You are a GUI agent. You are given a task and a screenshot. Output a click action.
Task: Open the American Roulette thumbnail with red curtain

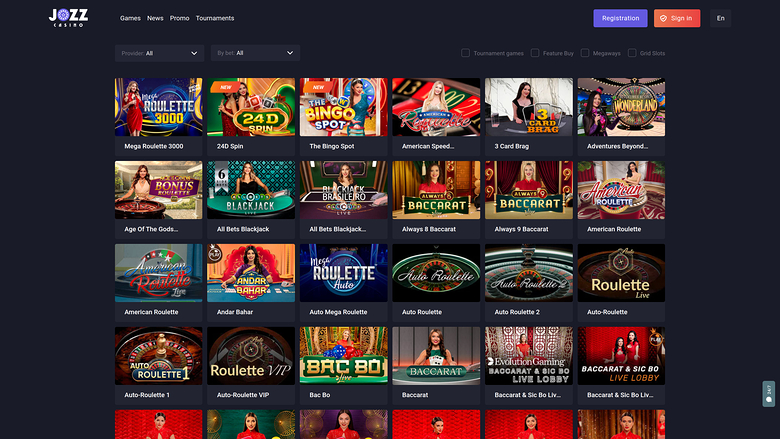(x=621, y=190)
